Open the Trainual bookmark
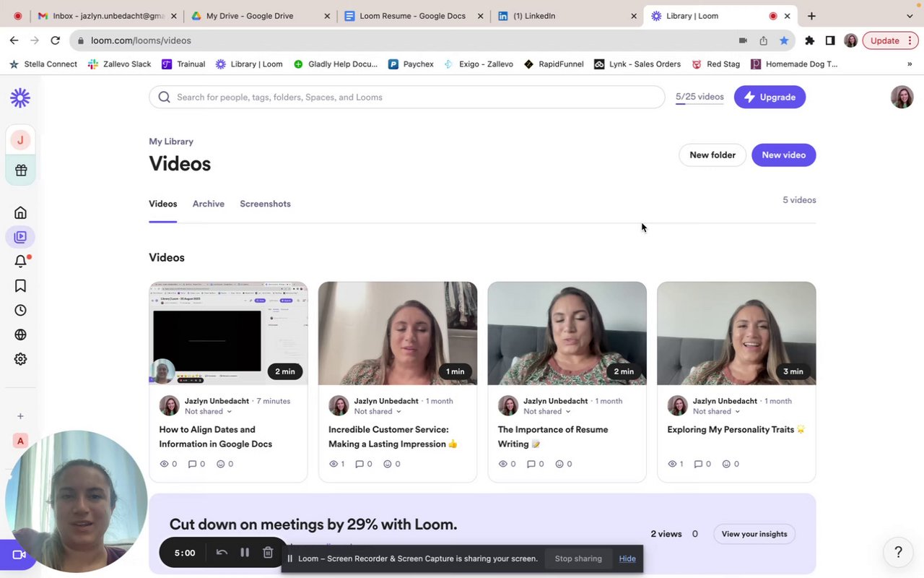This screenshot has width=924, height=578. coord(183,64)
